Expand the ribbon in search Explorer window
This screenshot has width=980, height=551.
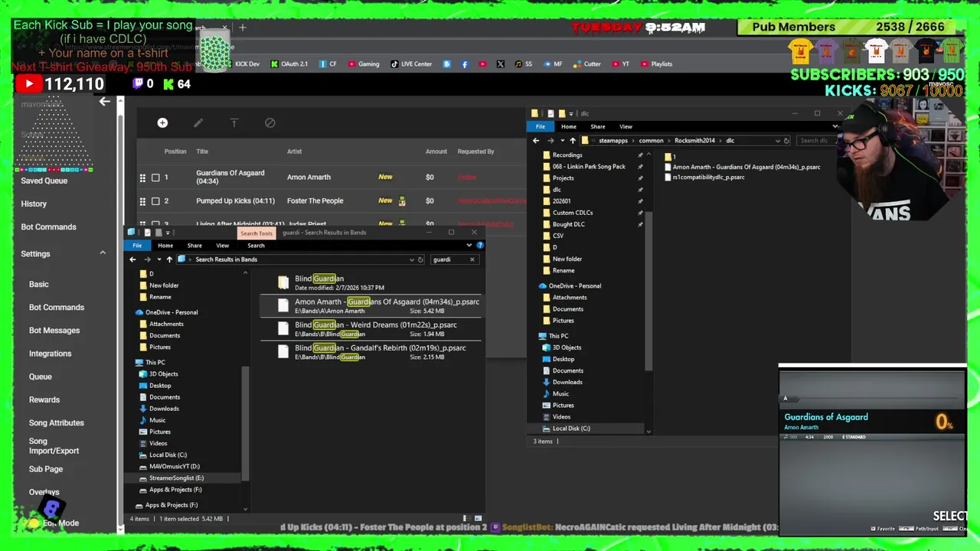pos(469,245)
